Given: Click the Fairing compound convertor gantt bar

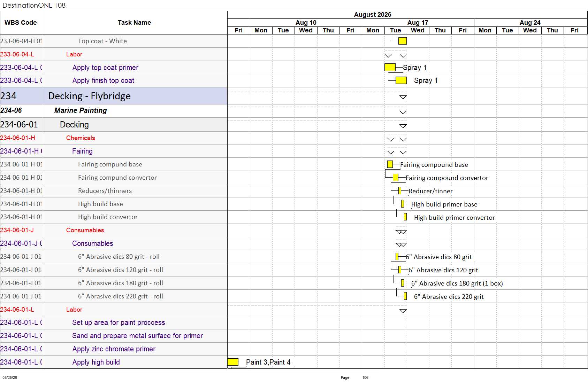Looking at the screenshot, I should click(396, 177).
